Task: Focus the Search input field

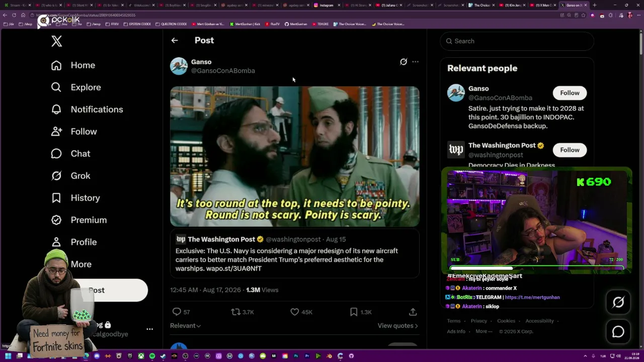Action: pyautogui.click(x=517, y=41)
